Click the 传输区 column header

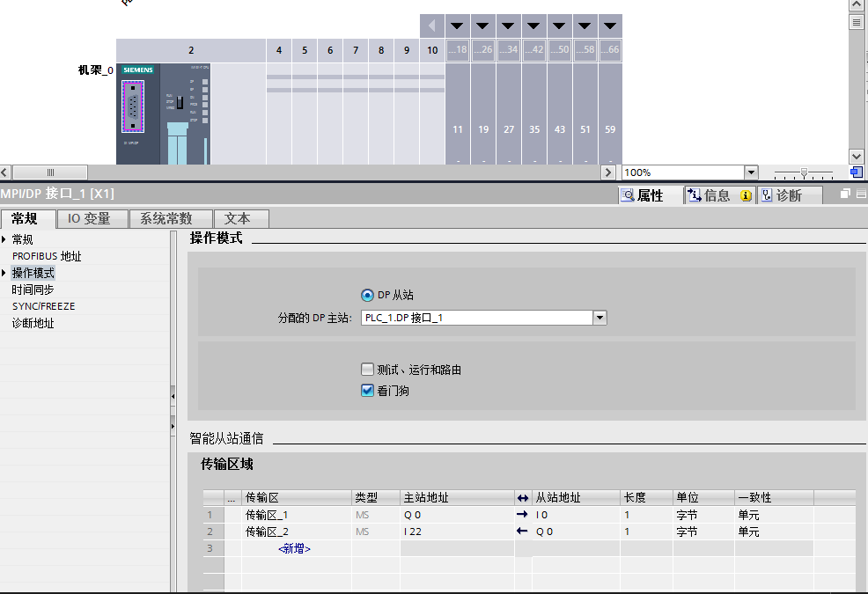click(297, 498)
